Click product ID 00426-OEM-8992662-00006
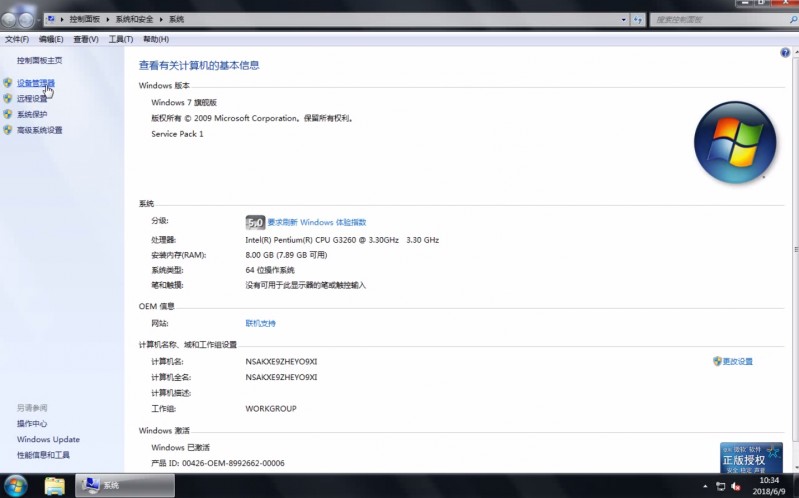This screenshot has height=498, width=799. coord(218,463)
